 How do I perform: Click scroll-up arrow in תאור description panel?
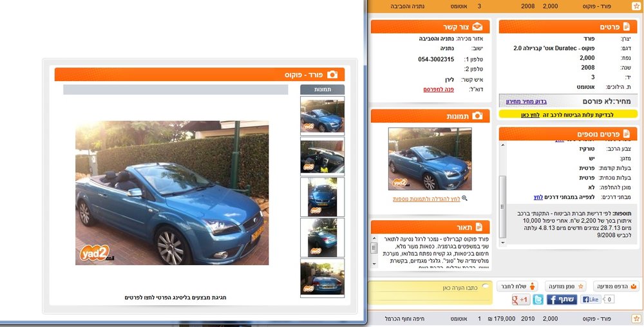click(374, 238)
